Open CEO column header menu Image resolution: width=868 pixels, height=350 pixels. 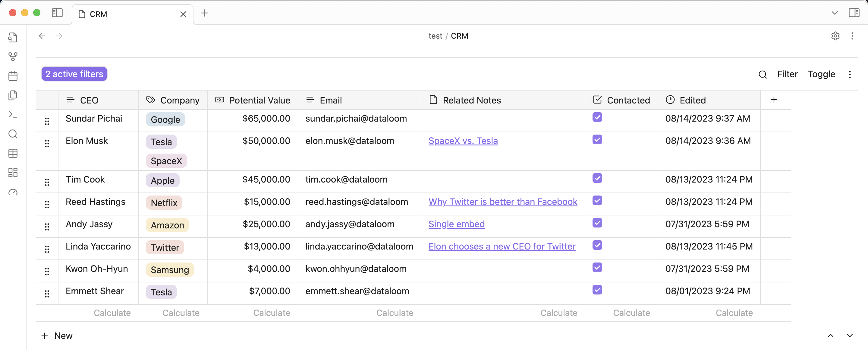pos(98,100)
